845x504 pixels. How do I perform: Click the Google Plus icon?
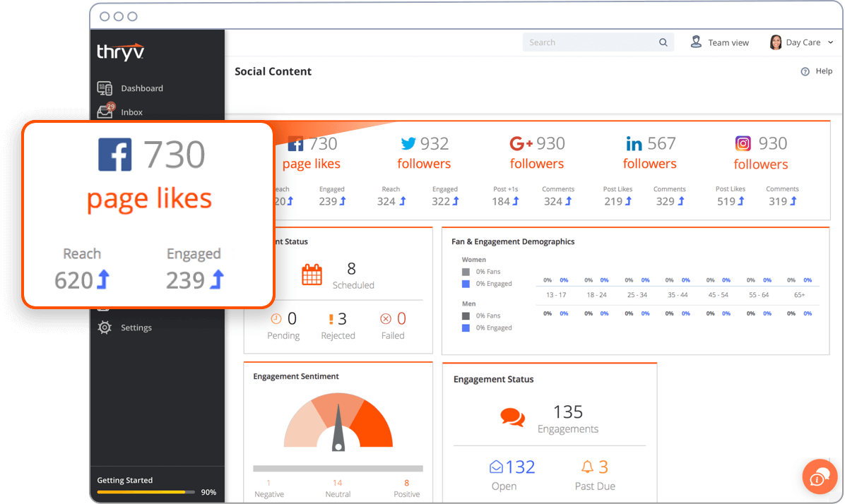click(x=521, y=144)
